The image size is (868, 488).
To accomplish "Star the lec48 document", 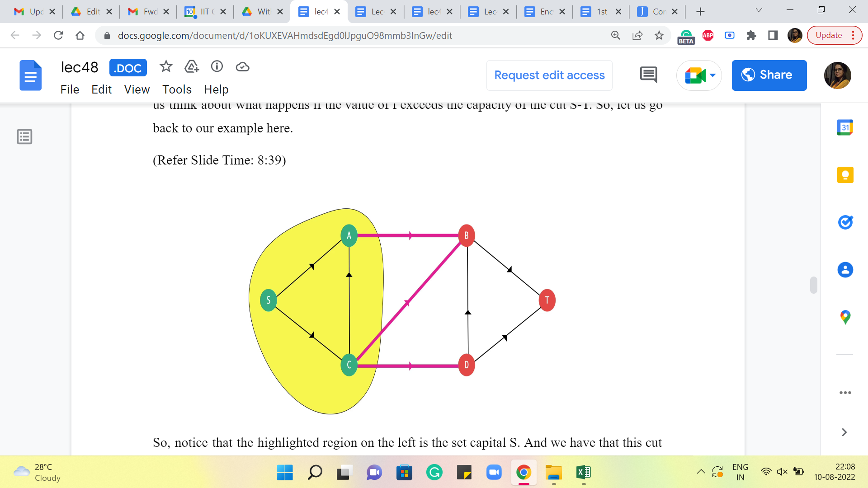I will coord(166,67).
